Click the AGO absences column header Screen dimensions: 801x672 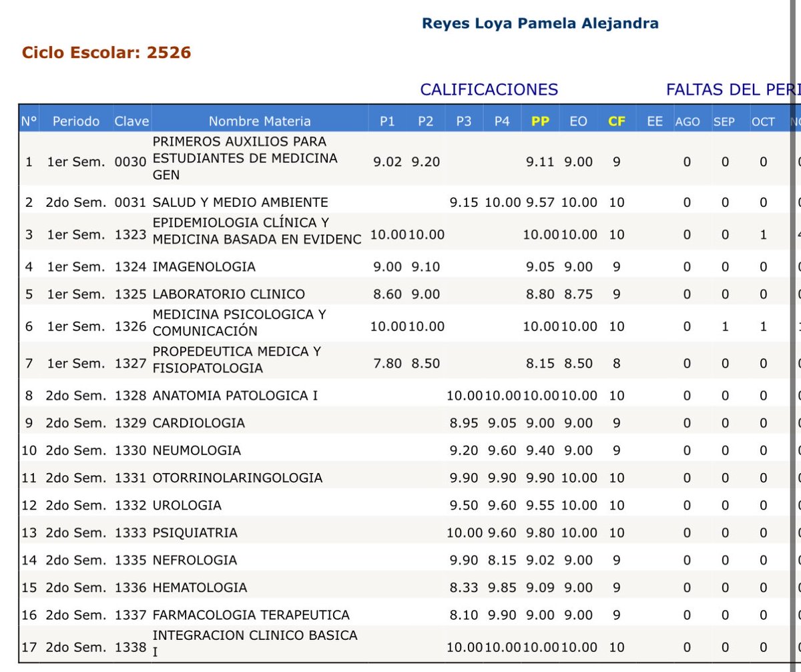pyautogui.click(x=688, y=122)
